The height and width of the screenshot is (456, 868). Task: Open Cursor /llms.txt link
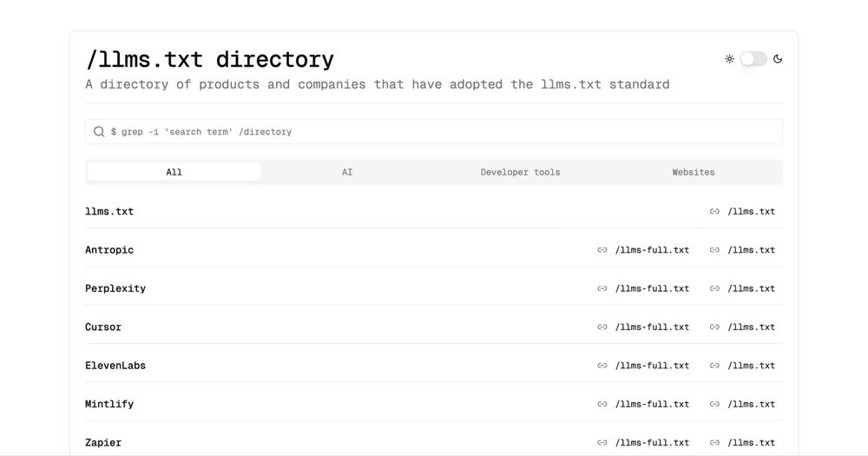(x=751, y=327)
